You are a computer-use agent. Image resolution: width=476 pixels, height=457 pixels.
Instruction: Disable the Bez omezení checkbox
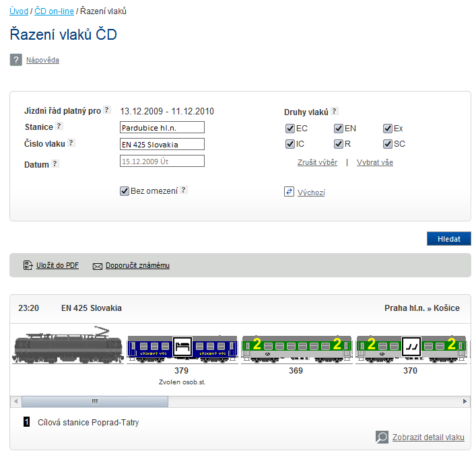pos(124,191)
